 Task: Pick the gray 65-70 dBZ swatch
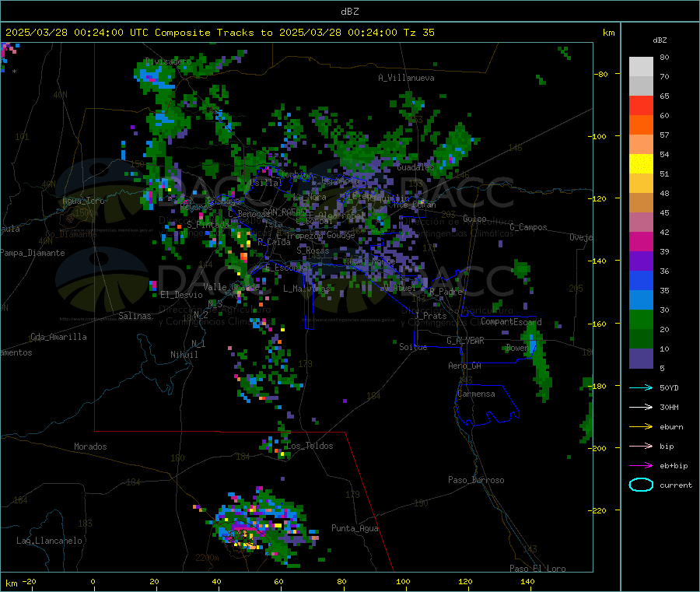(641, 86)
